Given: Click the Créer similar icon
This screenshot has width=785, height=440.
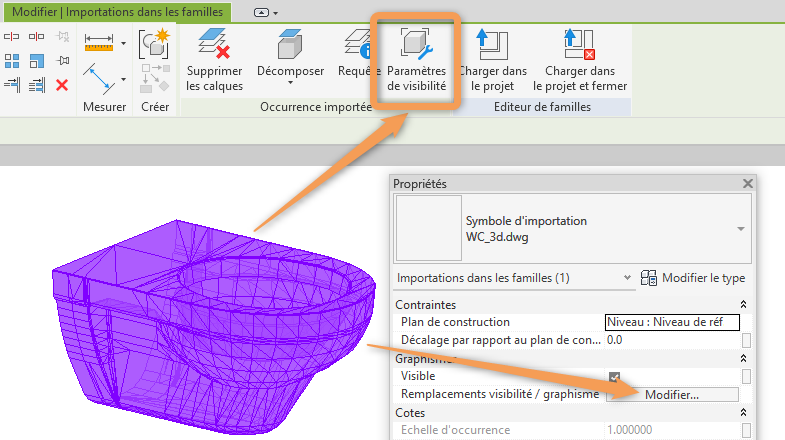Looking at the screenshot, I should click(154, 43).
